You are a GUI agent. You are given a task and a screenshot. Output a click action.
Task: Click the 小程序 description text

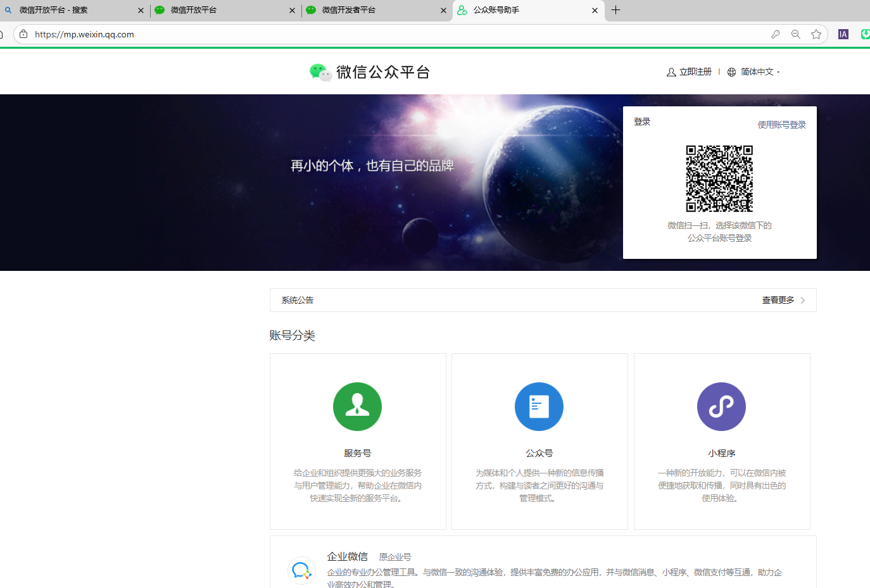tap(722, 485)
